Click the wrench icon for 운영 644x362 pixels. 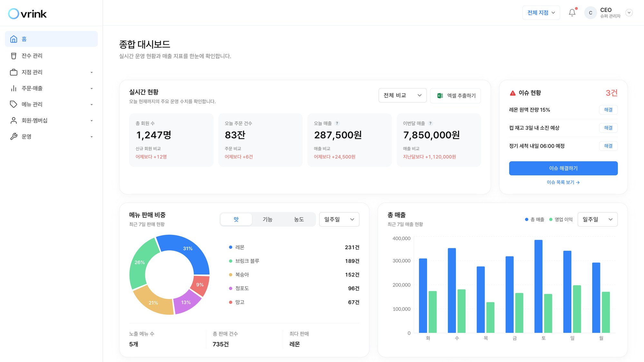pos(14,136)
